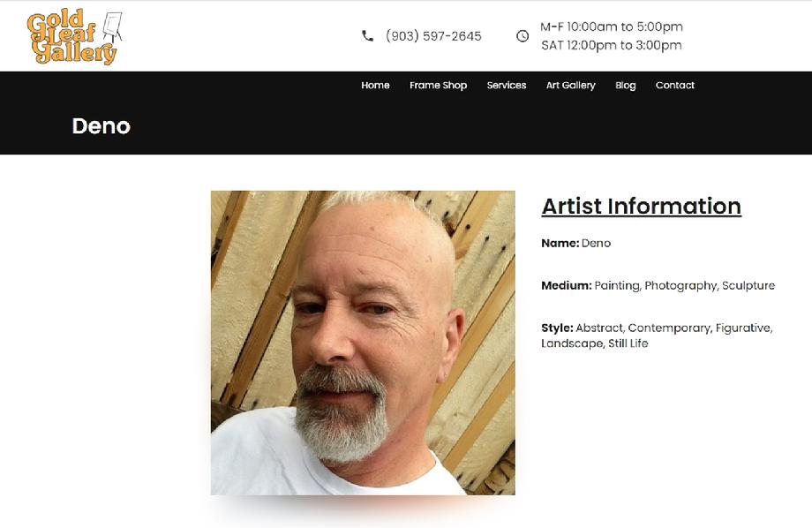Open the Art Gallery menu
The height and width of the screenshot is (528, 812).
[571, 86]
